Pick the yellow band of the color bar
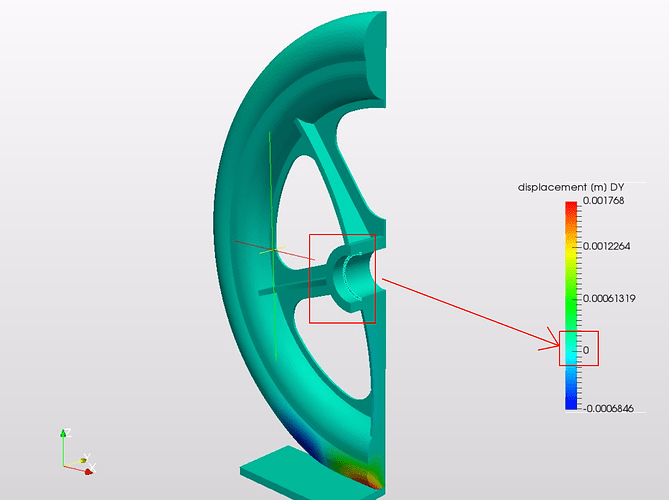This screenshot has height=500, width=669. (571, 250)
